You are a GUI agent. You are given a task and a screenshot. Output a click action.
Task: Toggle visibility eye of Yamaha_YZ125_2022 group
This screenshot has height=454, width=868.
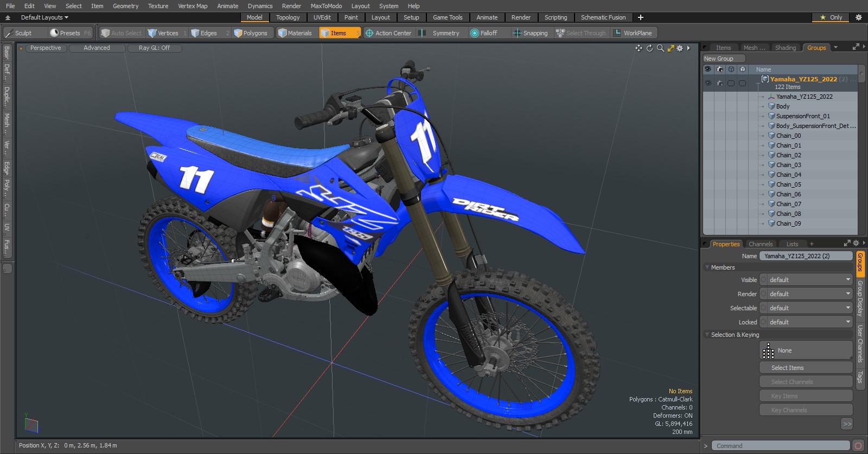point(708,83)
